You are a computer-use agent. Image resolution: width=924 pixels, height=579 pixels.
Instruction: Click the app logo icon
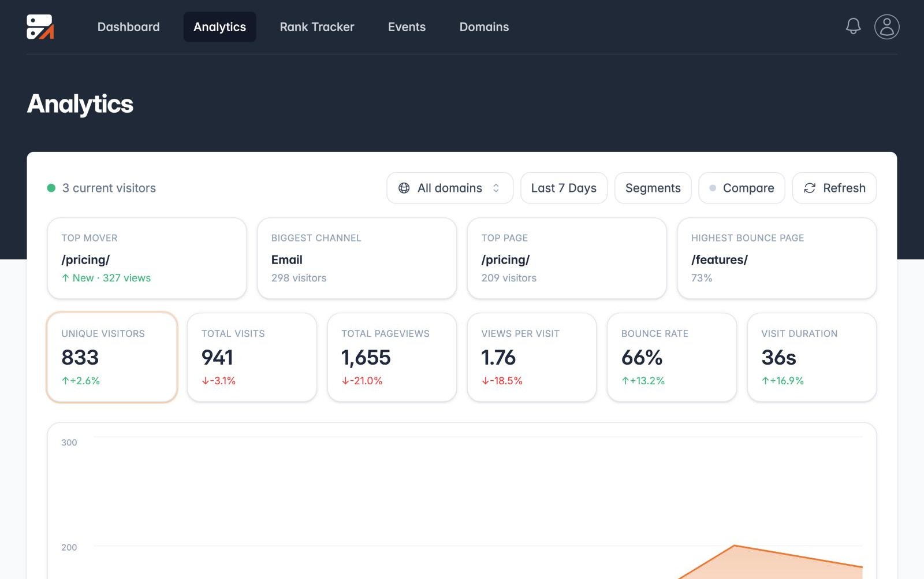tap(40, 27)
